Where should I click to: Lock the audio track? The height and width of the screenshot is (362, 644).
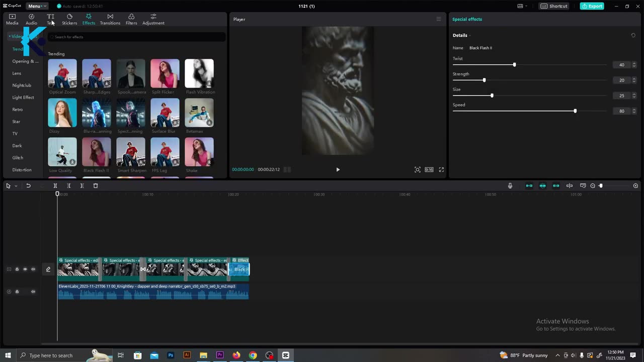(17, 292)
